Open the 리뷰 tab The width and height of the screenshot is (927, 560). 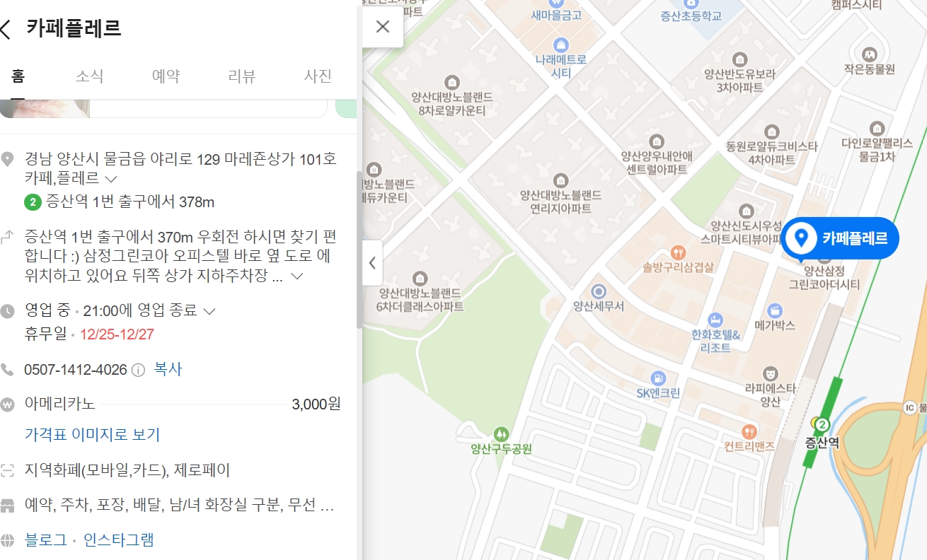click(x=241, y=76)
